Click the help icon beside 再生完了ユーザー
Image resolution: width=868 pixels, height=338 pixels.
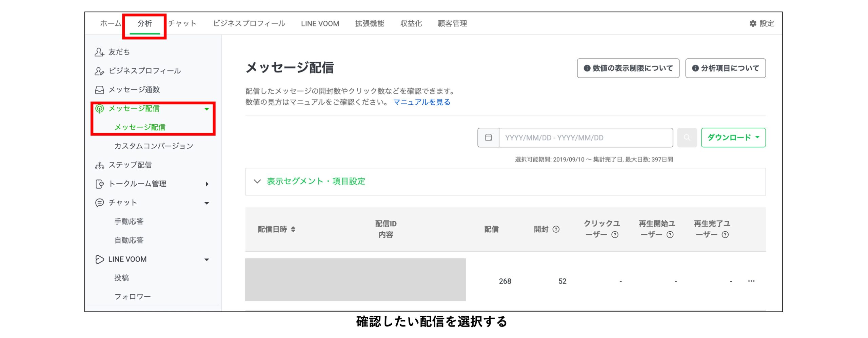point(725,235)
